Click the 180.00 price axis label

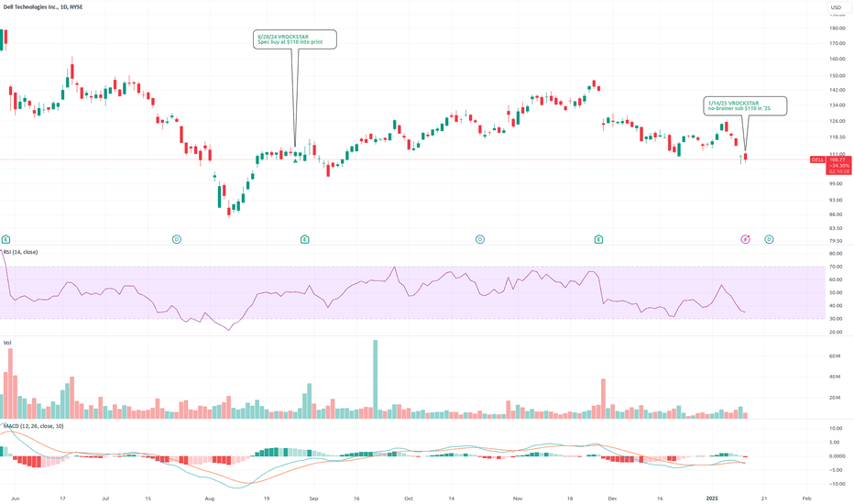tap(838, 28)
